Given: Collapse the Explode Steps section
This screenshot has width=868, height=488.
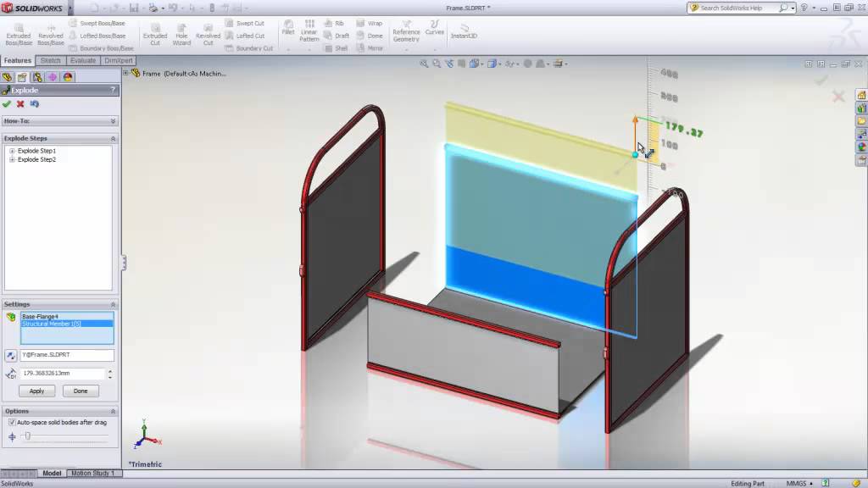Looking at the screenshot, I should point(113,138).
